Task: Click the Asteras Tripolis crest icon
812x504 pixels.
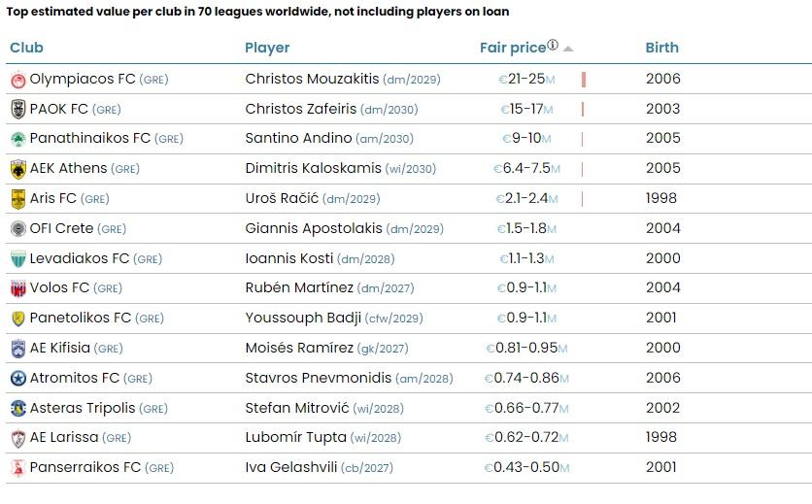Action: click(x=17, y=408)
